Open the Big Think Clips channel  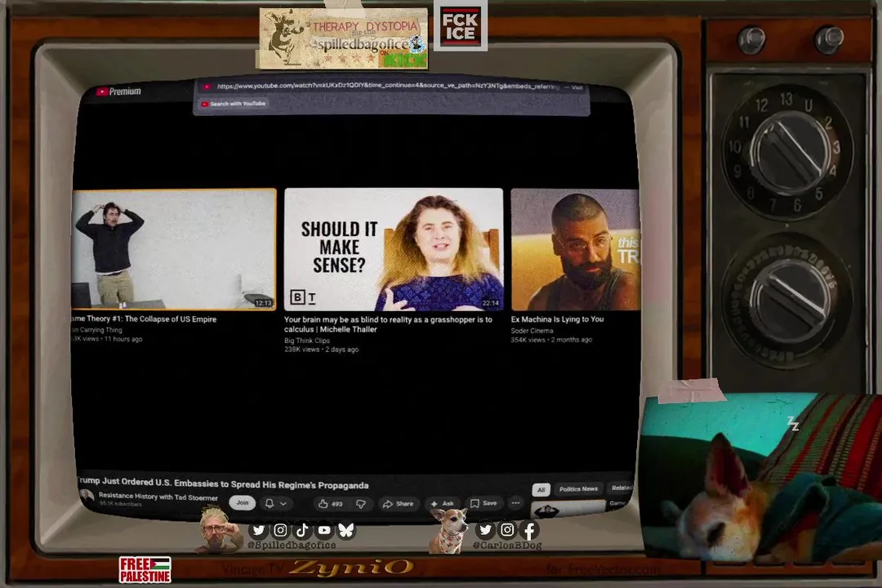tap(307, 341)
